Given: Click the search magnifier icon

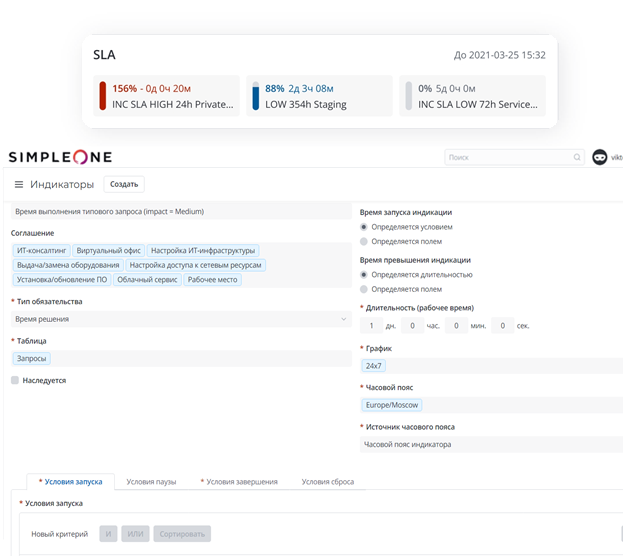Looking at the screenshot, I should click(577, 157).
